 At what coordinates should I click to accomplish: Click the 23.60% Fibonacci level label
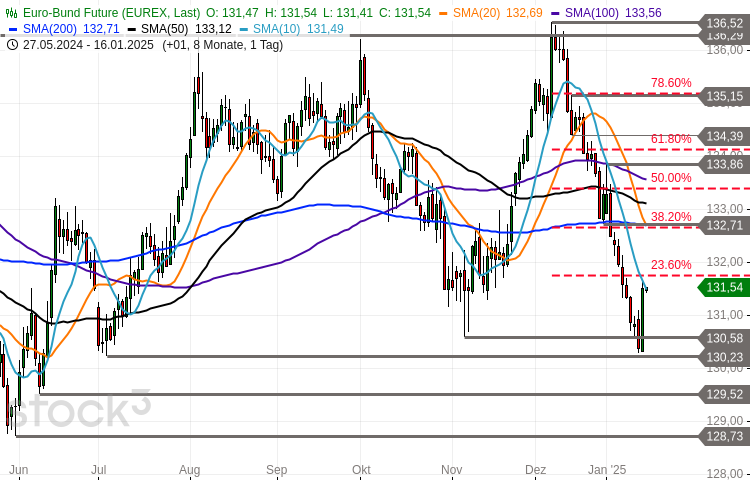pyautogui.click(x=671, y=265)
